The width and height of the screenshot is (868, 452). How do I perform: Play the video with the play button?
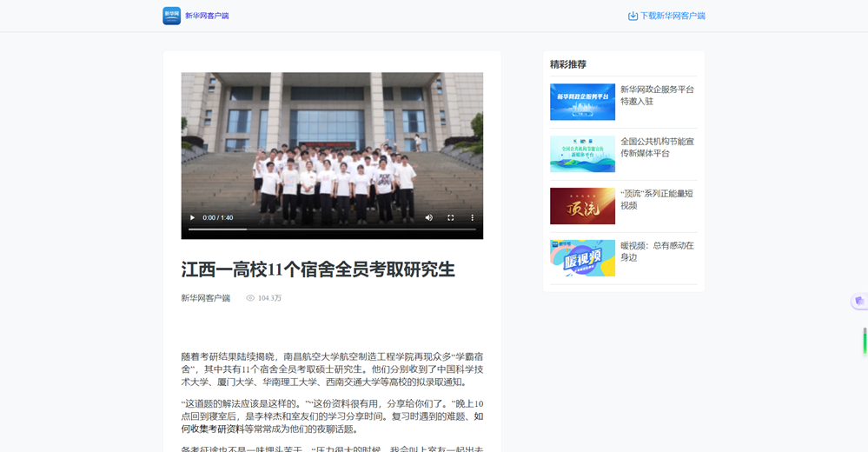(x=193, y=217)
